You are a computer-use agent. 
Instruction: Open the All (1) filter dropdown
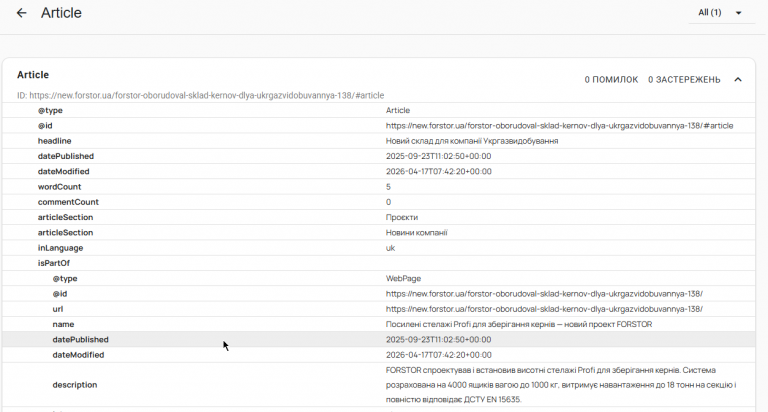(720, 13)
